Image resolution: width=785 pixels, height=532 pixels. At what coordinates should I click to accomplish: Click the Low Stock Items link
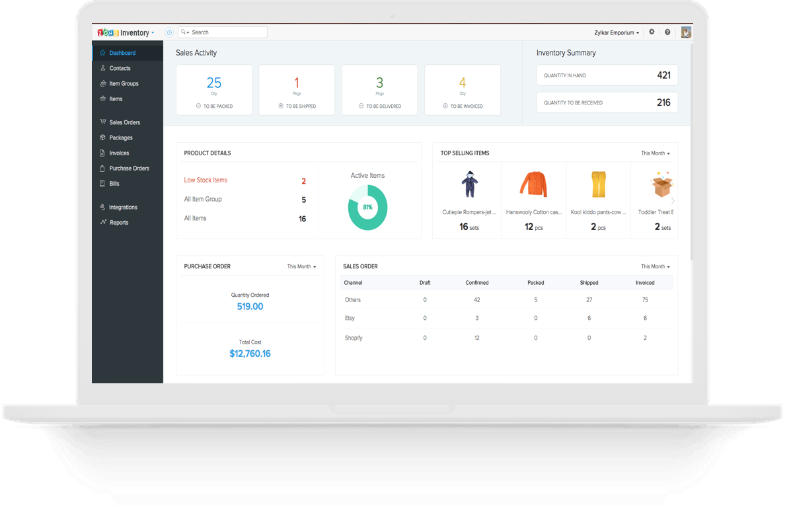(x=206, y=180)
